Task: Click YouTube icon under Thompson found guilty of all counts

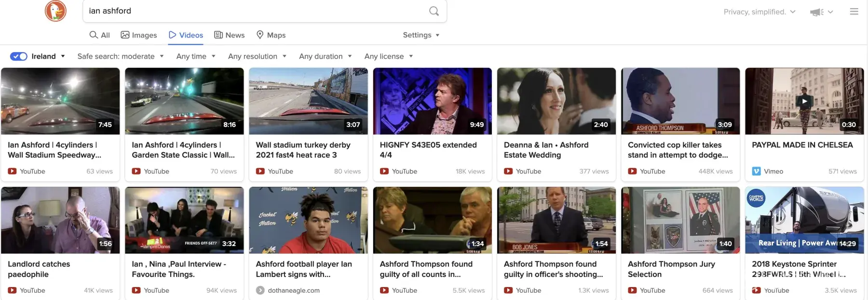Action: pos(384,290)
